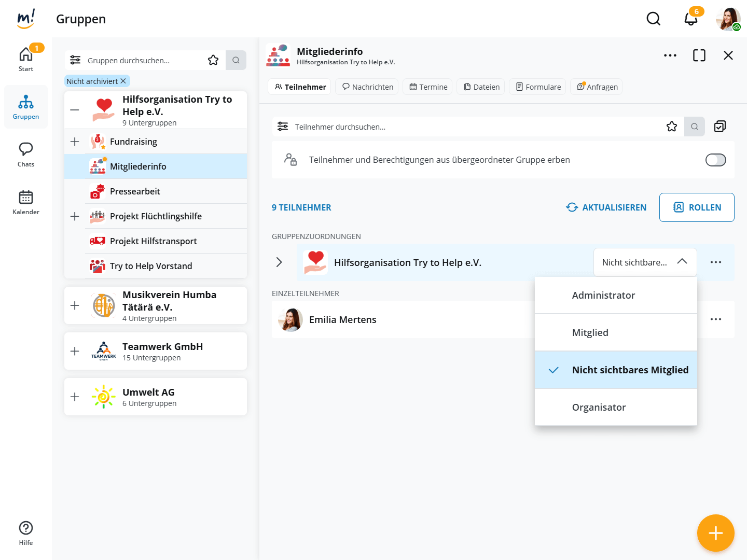
Task: Expand the Teamwerk GmbH group
Action: coord(75,351)
